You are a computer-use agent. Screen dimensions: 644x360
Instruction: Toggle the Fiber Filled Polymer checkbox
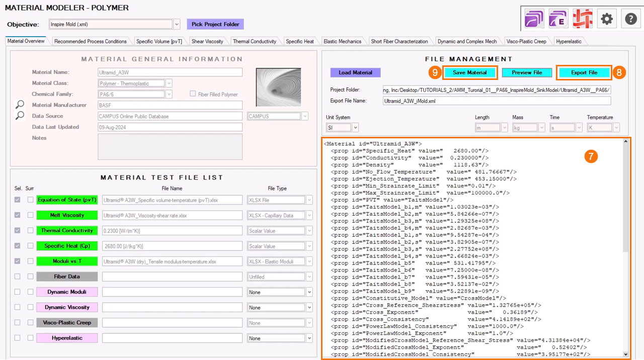(193, 94)
